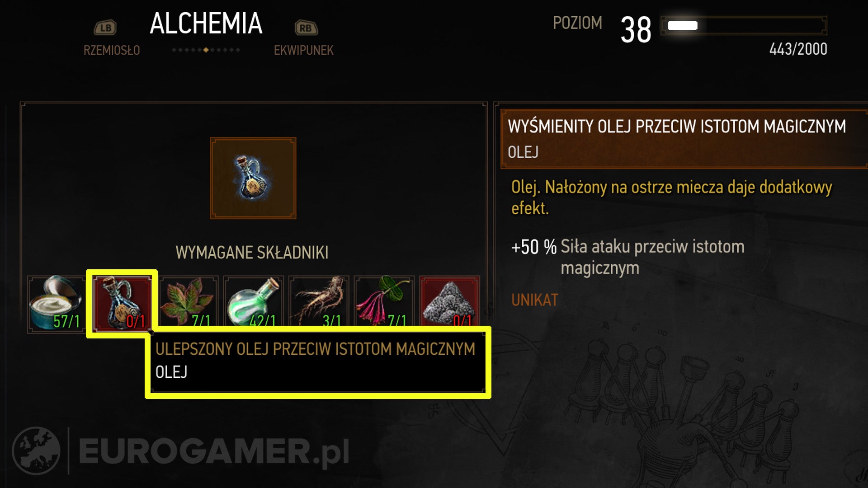Click the red-green leaf ingredient showing 7/1

click(x=188, y=301)
